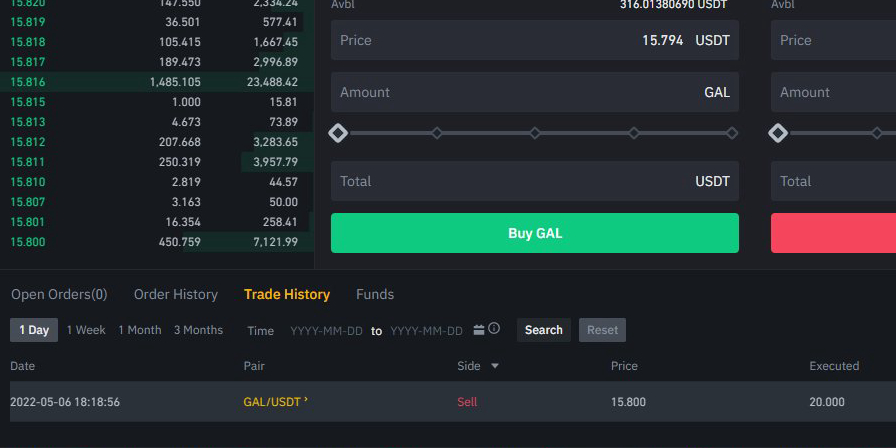The width and height of the screenshot is (896, 448).
Task: Click the Search button
Action: (543, 330)
